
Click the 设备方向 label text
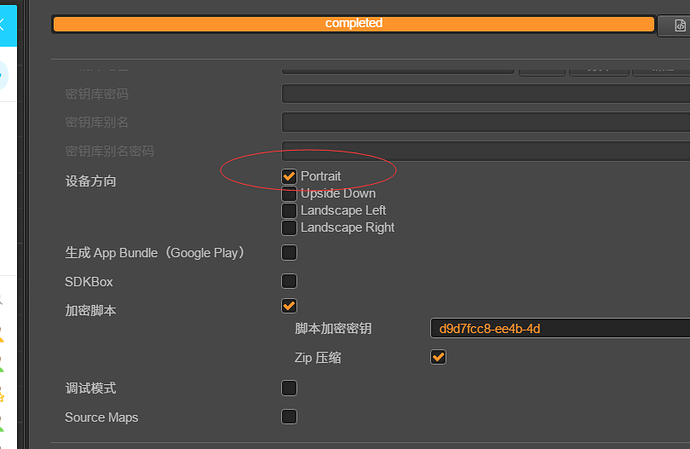[91, 181]
